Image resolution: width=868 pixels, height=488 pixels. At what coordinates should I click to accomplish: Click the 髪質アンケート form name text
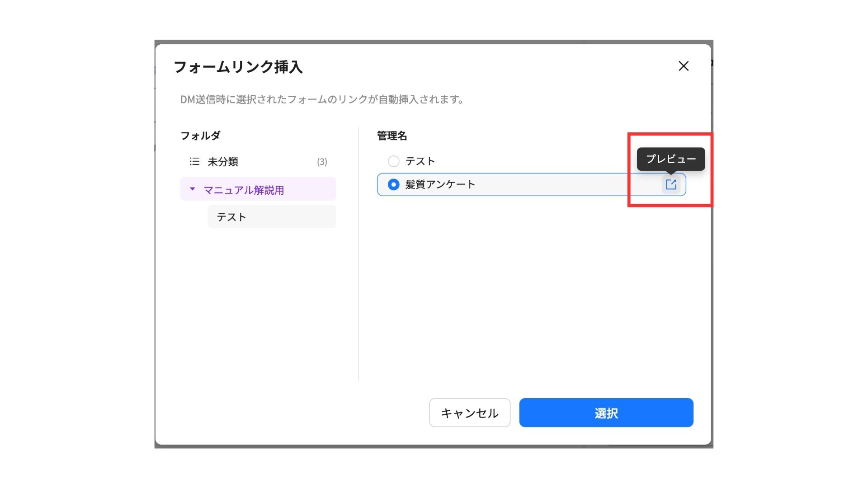click(440, 184)
